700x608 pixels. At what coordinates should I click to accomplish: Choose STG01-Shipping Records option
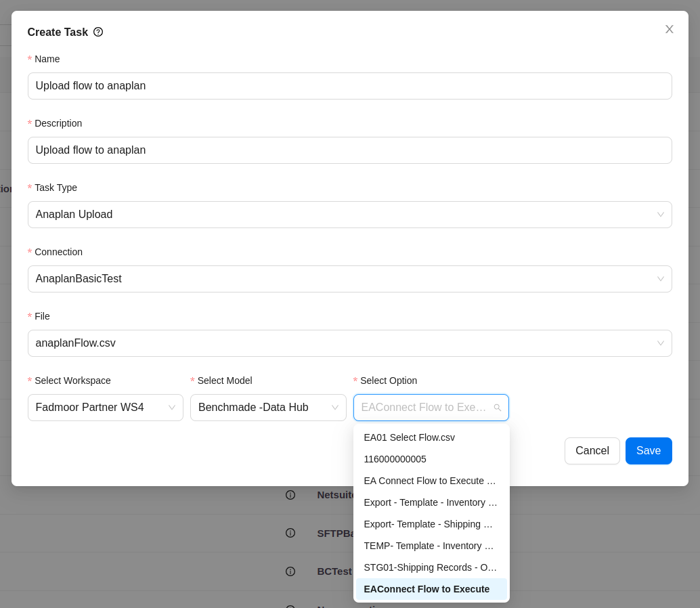point(431,567)
